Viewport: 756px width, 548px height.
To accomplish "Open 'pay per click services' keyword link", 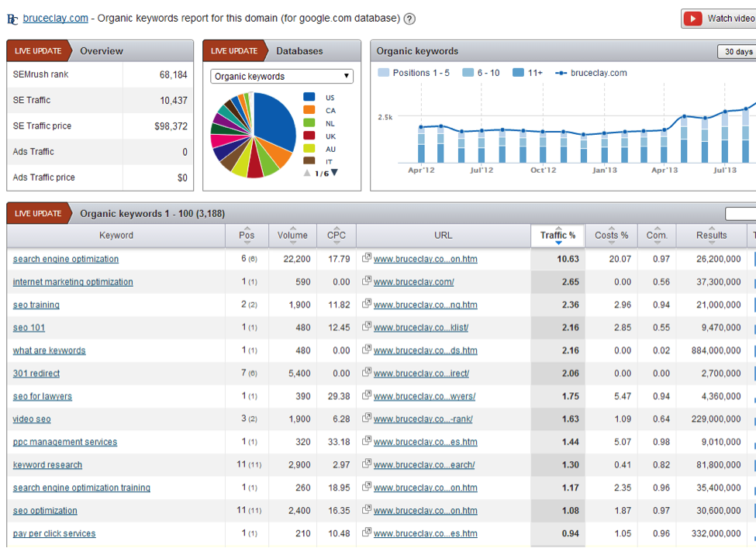I will 54,533.
